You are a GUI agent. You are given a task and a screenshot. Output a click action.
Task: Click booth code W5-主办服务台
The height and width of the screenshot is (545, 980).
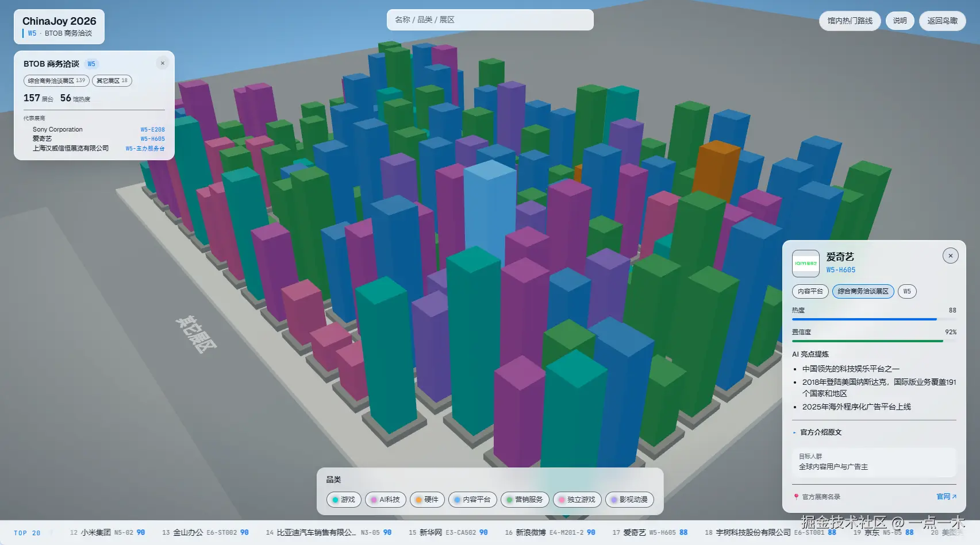pyautogui.click(x=145, y=148)
